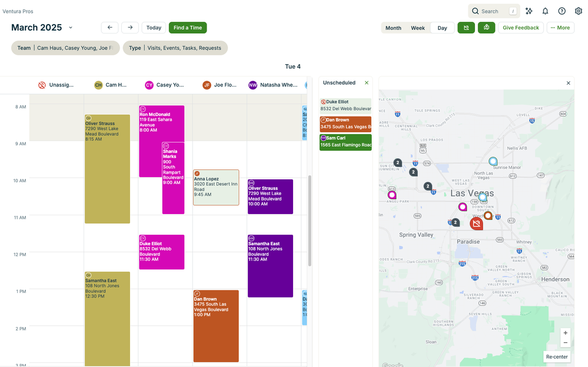Open the settings gear
588x367 pixels.
pos(578,11)
